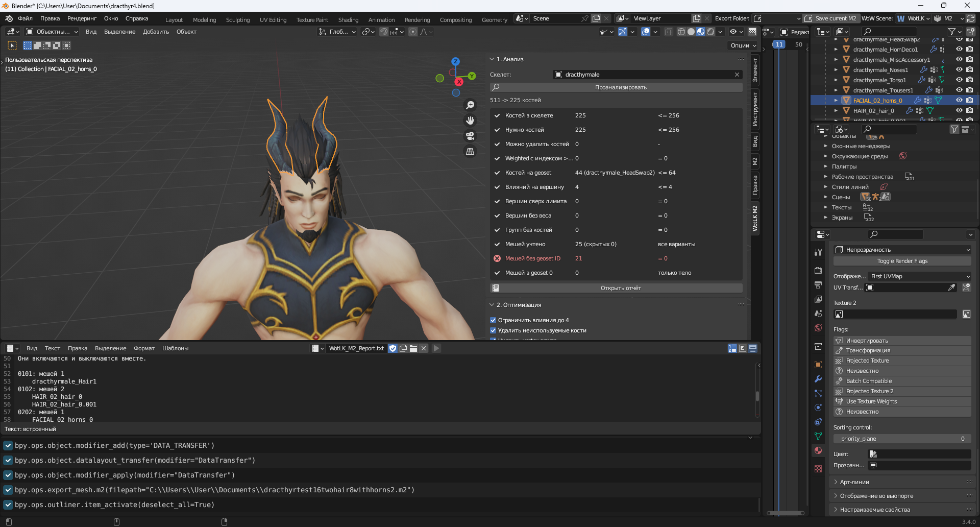
Task: Open the Файл menu
Action: 25,18
